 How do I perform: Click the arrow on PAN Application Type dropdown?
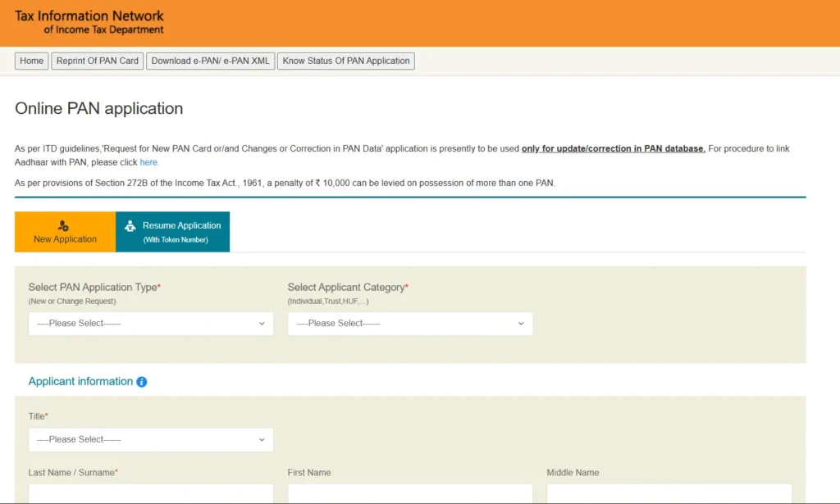[x=262, y=324]
